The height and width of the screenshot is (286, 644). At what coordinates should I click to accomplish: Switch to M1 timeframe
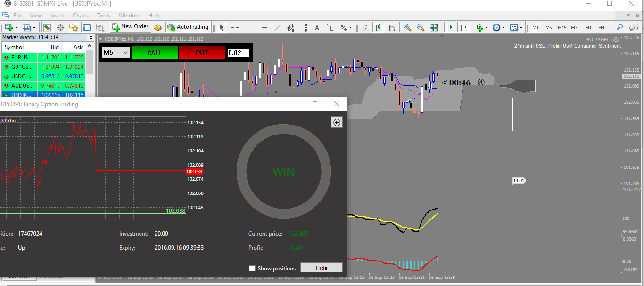tap(536, 27)
